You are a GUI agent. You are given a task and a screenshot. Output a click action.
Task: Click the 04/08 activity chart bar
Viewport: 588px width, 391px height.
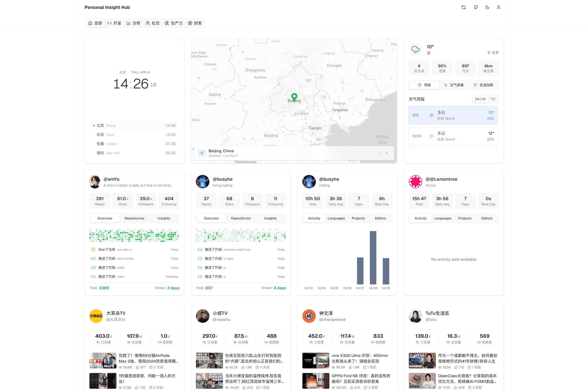tap(373, 257)
